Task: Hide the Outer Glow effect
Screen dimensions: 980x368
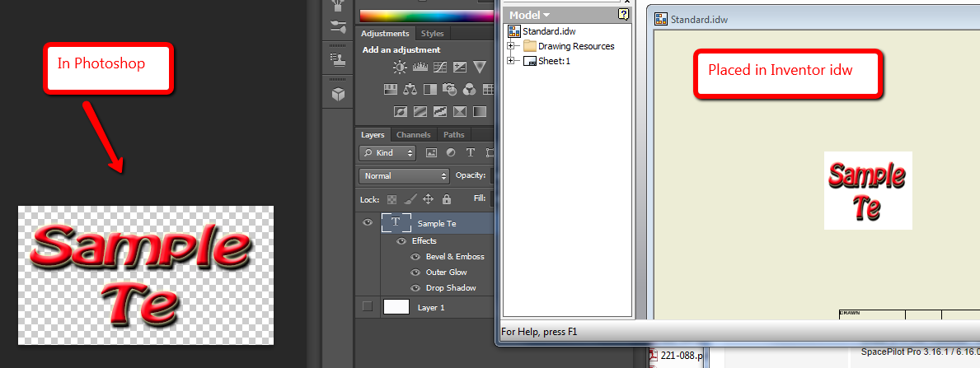Action: (415, 273)
